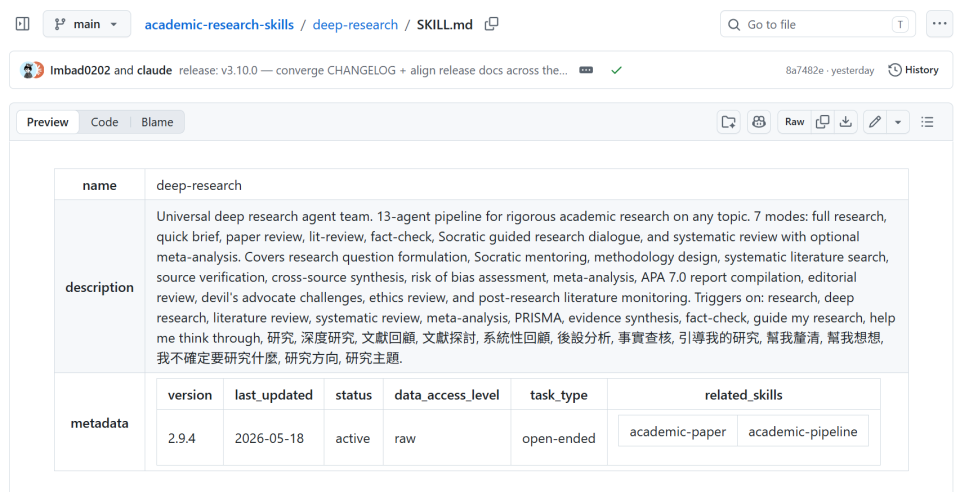
Task: Open the v3.10.0 release commit message
Action: 373,70
